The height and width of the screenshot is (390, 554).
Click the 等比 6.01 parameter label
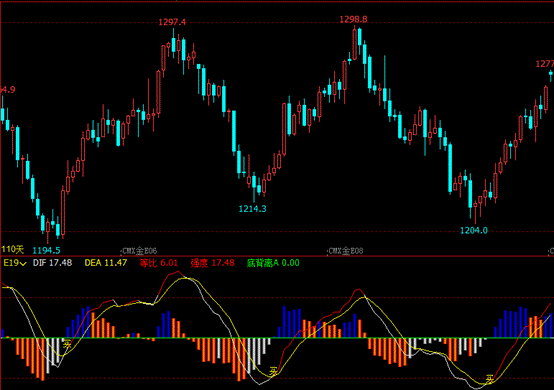click(x=159, y=263)
